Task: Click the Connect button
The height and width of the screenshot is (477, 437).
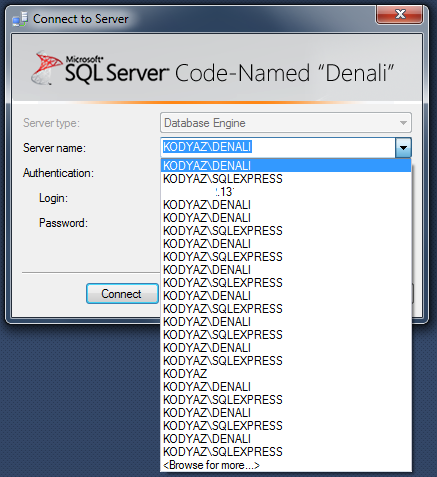Action: 122,294
